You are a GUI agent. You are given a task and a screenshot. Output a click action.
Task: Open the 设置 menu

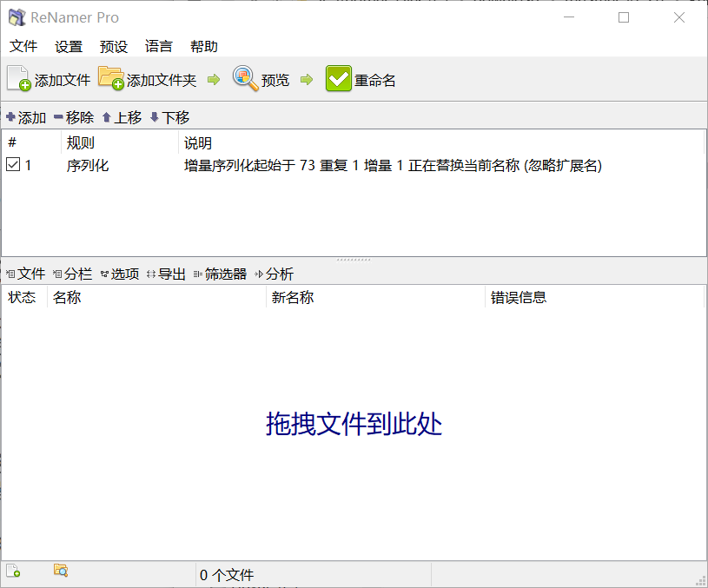(69, 46)
